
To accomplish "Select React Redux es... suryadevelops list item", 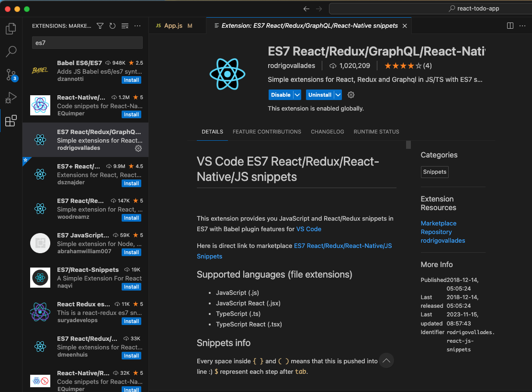I will (x=86, y=312).
